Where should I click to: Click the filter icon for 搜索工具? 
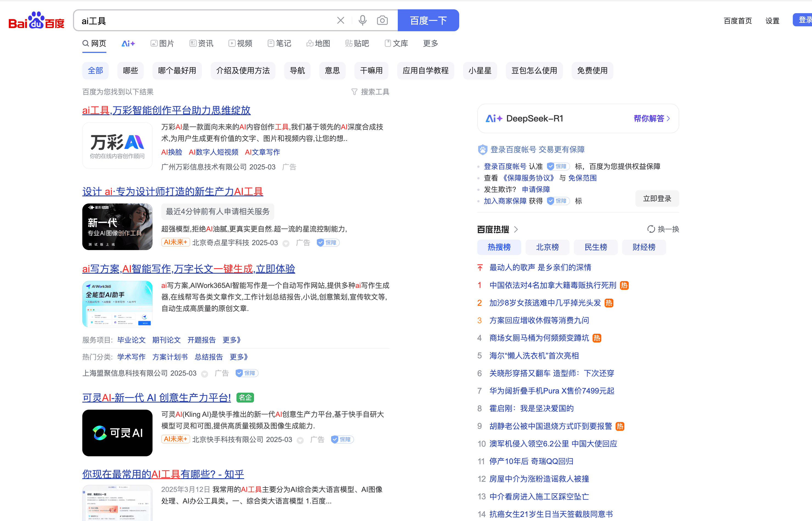coord(354,92)
